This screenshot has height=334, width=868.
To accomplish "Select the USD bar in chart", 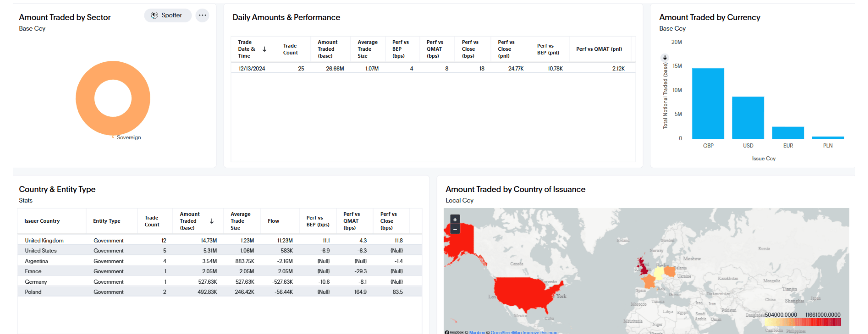I will 748,117.
